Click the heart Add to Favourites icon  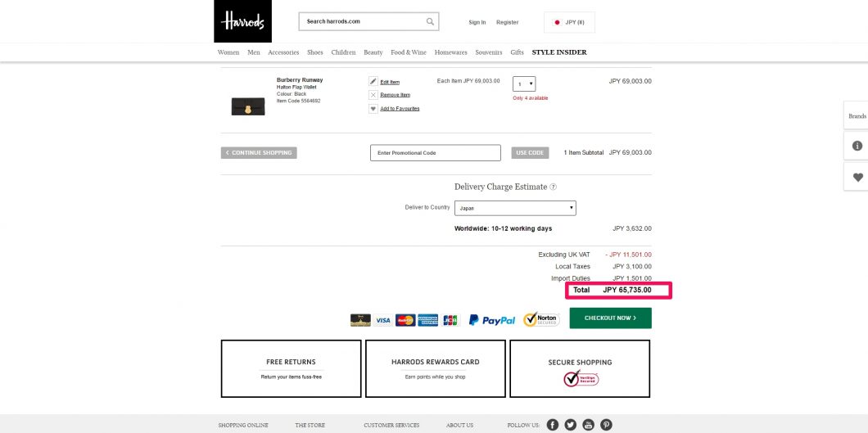373,108
